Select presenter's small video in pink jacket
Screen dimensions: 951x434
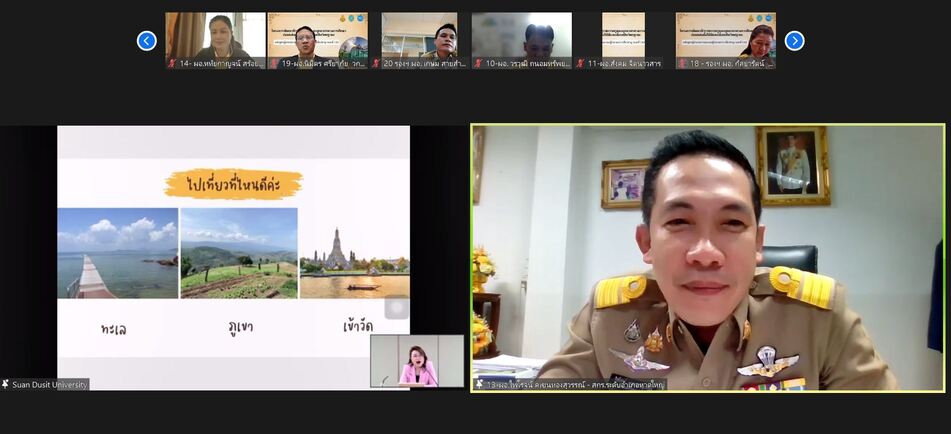pos(417,361)
